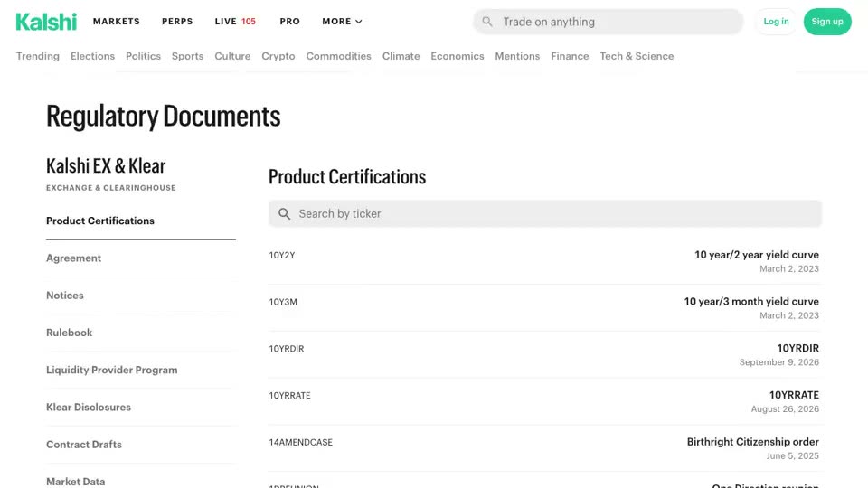Select the Finance category
The image size is (868, 488).
click(570, 56)
